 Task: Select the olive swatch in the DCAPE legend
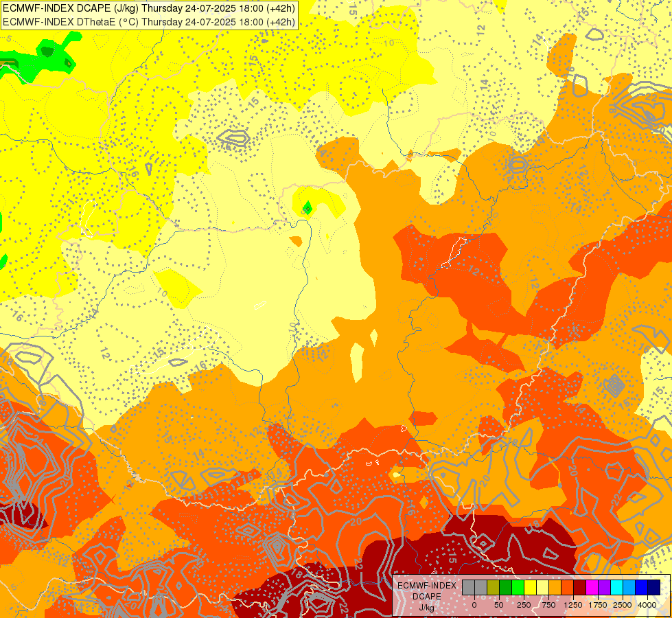[494, 588]
